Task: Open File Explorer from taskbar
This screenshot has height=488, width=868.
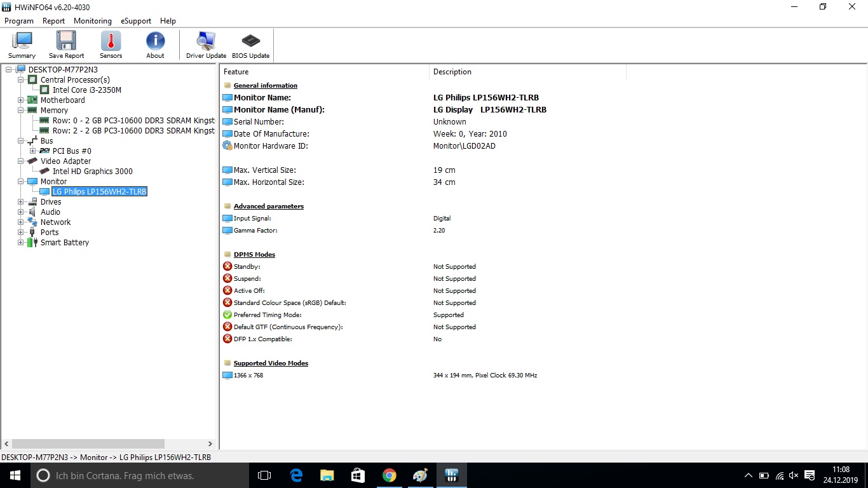Action: click(x=327, y=475)
